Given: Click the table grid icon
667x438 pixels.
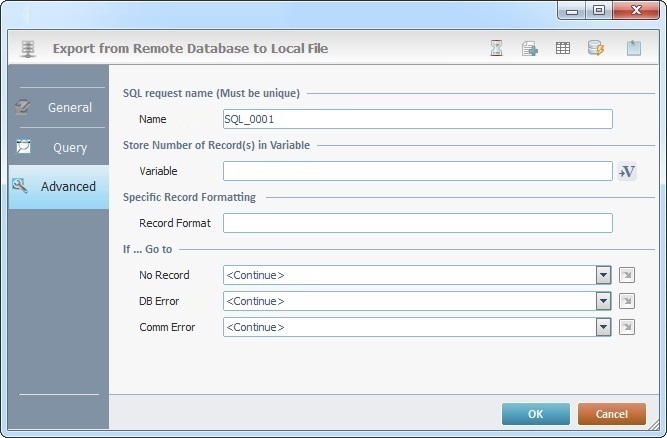Looking at the screenshot, I should coord(563,48).
